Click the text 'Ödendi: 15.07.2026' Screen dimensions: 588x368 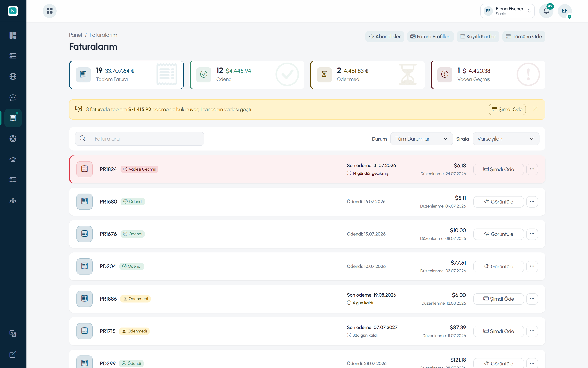click(366, 234)
